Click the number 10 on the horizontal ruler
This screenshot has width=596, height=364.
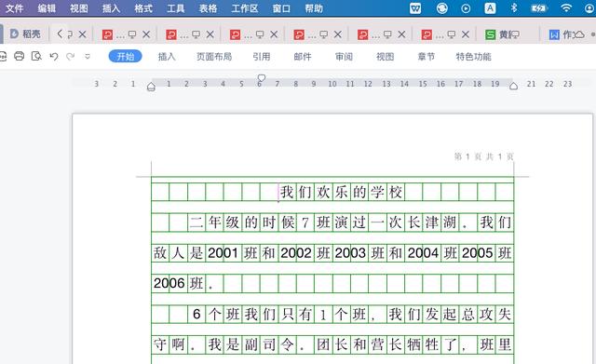332,84
